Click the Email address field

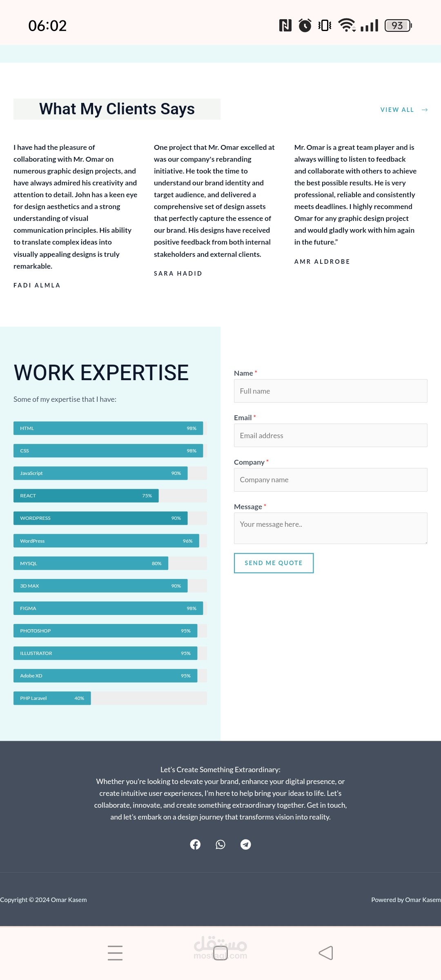pyautogui.click(x=330, y=436)
